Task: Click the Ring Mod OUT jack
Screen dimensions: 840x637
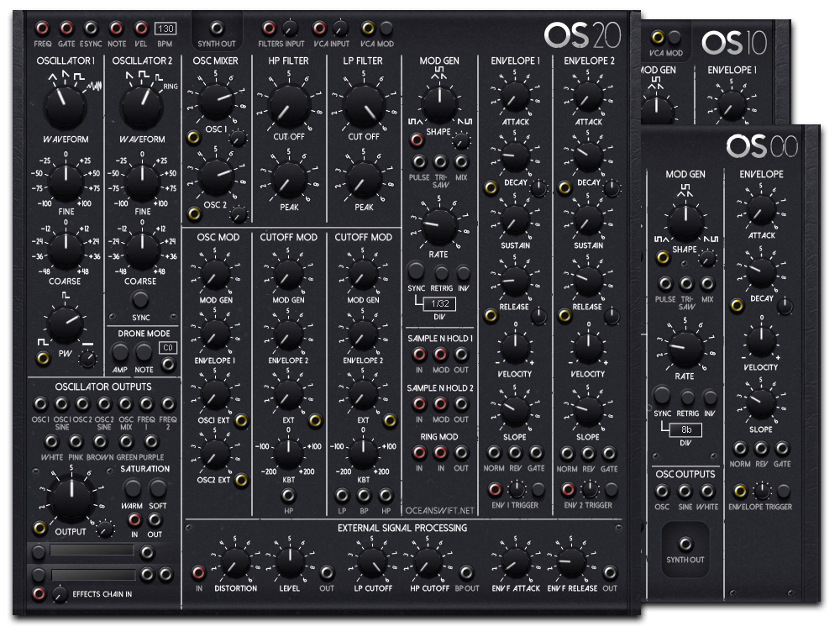Action: (x=461, y=453)
